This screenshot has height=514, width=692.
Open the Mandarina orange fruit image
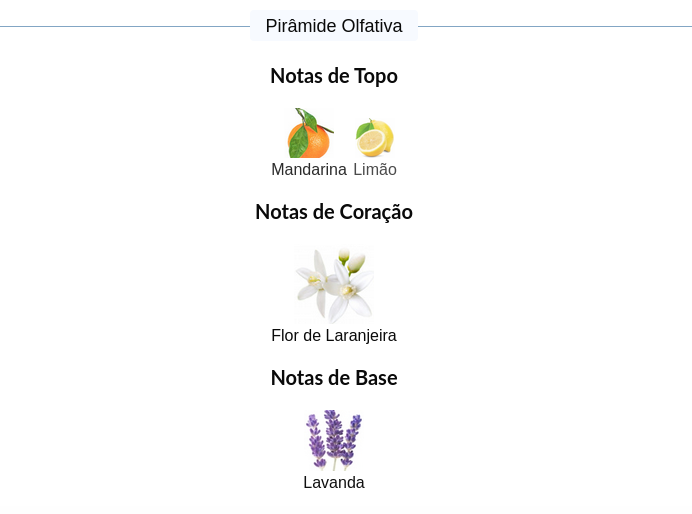click(309, 133)
